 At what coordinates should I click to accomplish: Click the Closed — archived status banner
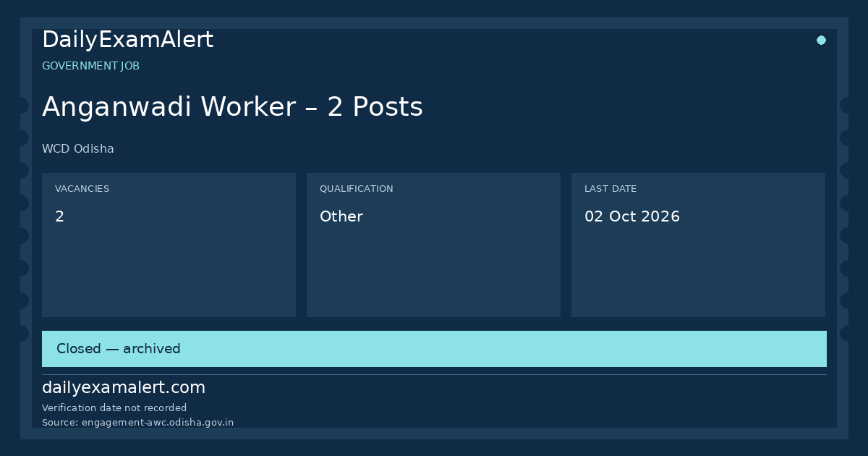(434, 349)
